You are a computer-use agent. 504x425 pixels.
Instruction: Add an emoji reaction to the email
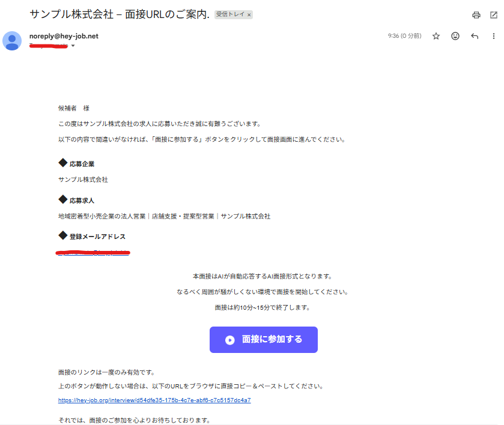coord(455,36)
